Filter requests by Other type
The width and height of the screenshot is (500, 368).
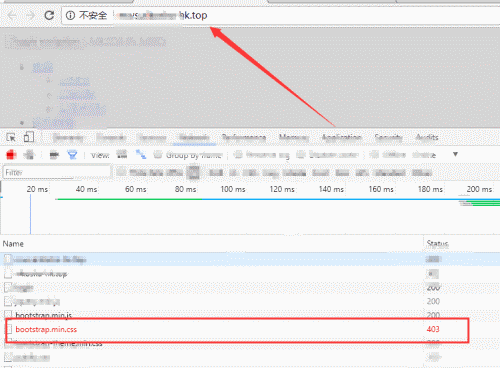tap(422, 173)
